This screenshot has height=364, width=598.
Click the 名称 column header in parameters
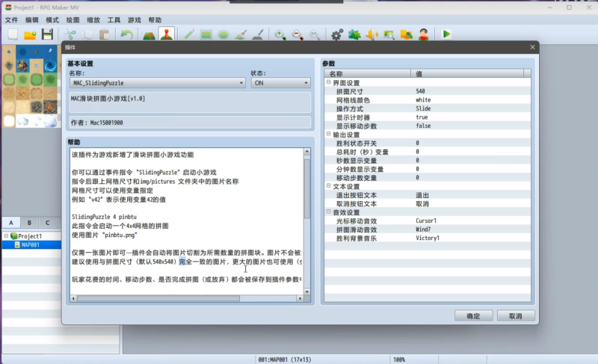[368, 73]
